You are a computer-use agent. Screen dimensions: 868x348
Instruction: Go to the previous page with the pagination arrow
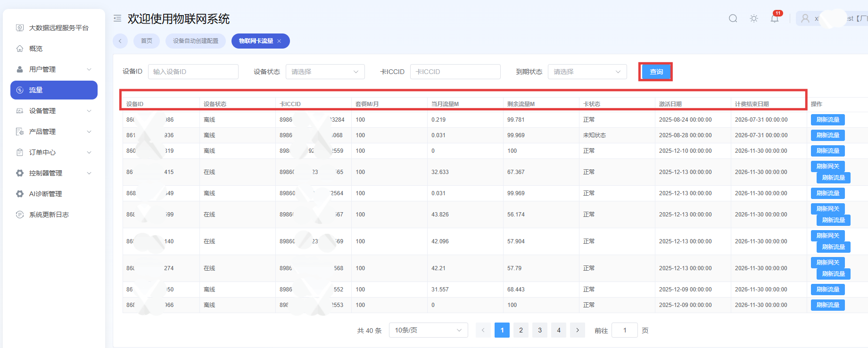point(483,330)
